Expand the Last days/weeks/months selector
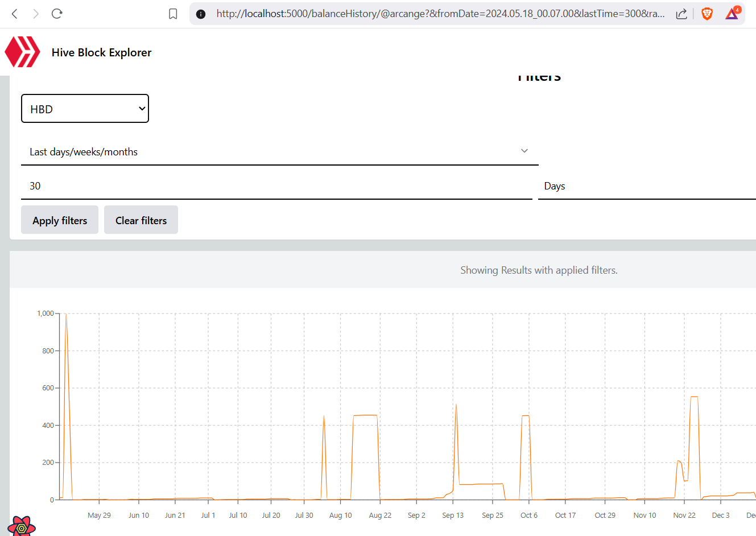 [279, 152]
